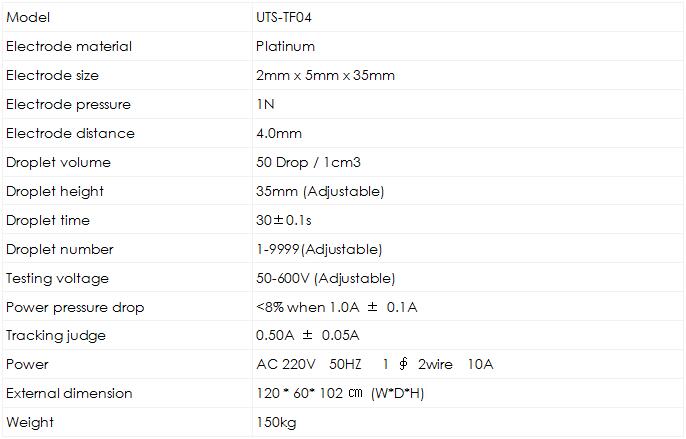The width and height of the screenshot is (686, 439).
Task: Select the 50 Drop / 1cm3 value
Action: pos(311,162)
